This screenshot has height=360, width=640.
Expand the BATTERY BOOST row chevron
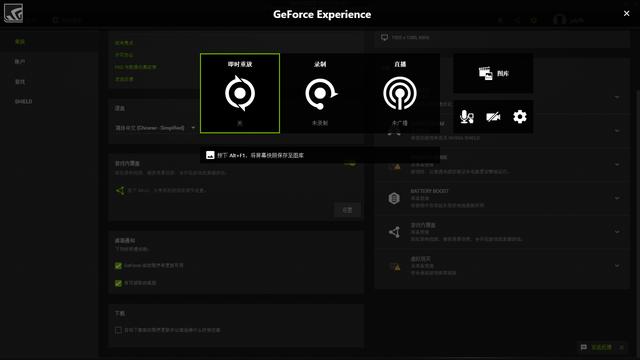tap(617, 198)
